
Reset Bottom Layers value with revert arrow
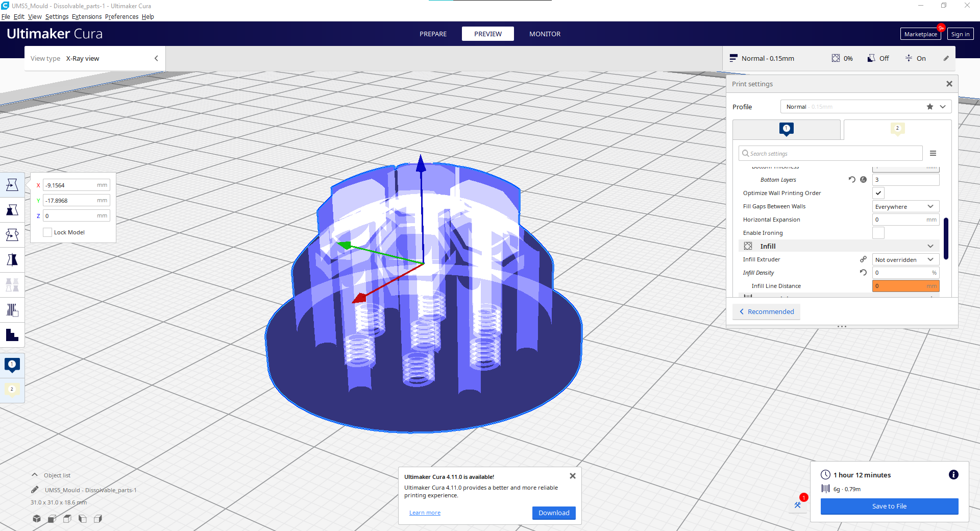point(852,180)
